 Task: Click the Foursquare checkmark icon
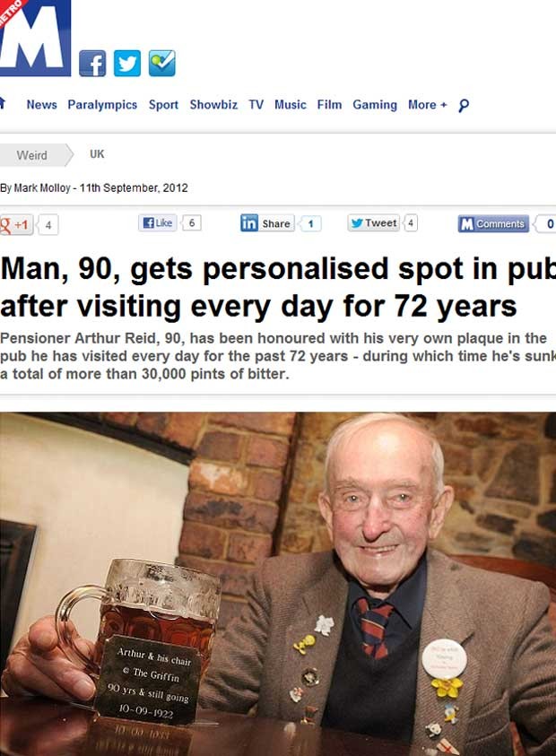162,63
